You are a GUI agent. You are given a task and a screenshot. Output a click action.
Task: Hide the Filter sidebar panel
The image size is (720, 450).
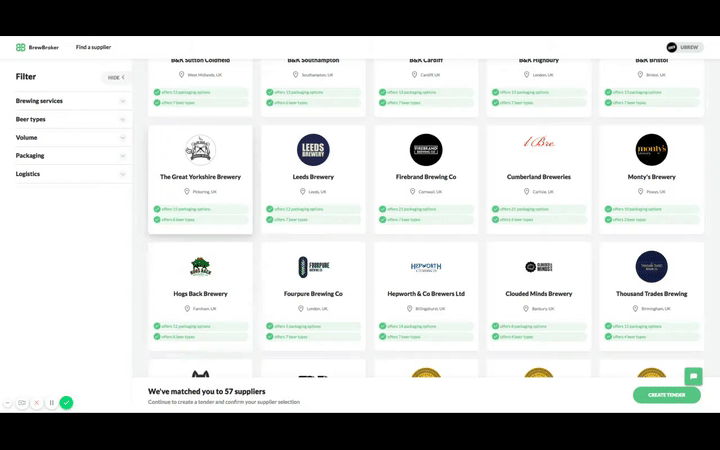115,77
